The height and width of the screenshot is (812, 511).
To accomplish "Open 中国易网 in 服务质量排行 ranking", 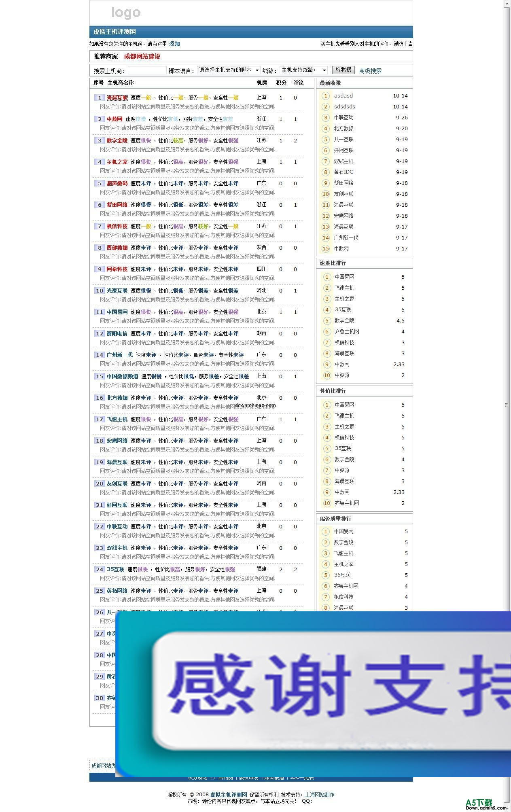I will (343, 531).
